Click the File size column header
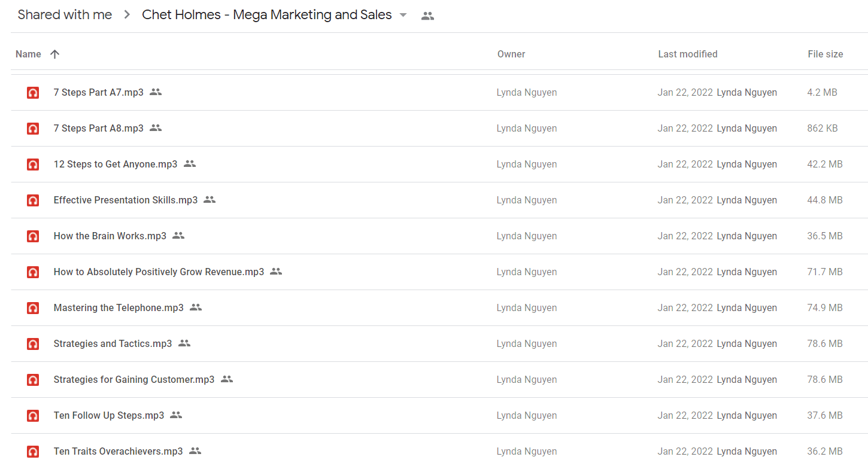This screenshot has height=469, width=868. click(x=825, y=54)
